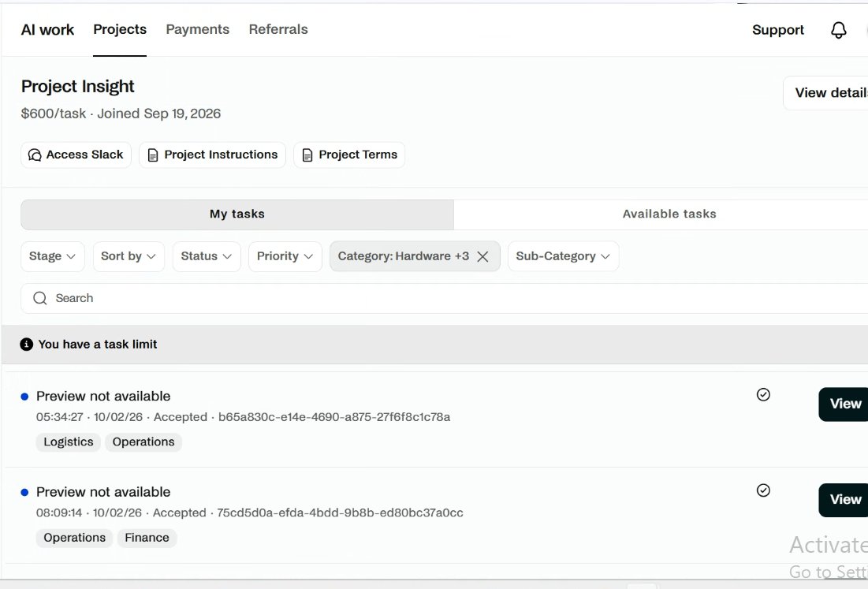This screenshot has height=589, width=868.
Task: Go to AI work home
Action: [x=47, y=30]
